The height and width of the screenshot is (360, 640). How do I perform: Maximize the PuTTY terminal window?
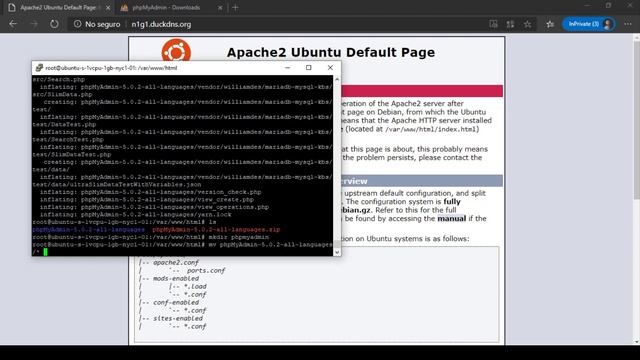coord(309,68)
